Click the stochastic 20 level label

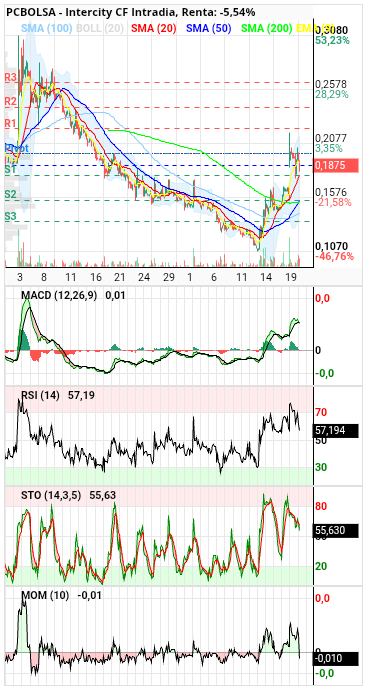point(320,566)
